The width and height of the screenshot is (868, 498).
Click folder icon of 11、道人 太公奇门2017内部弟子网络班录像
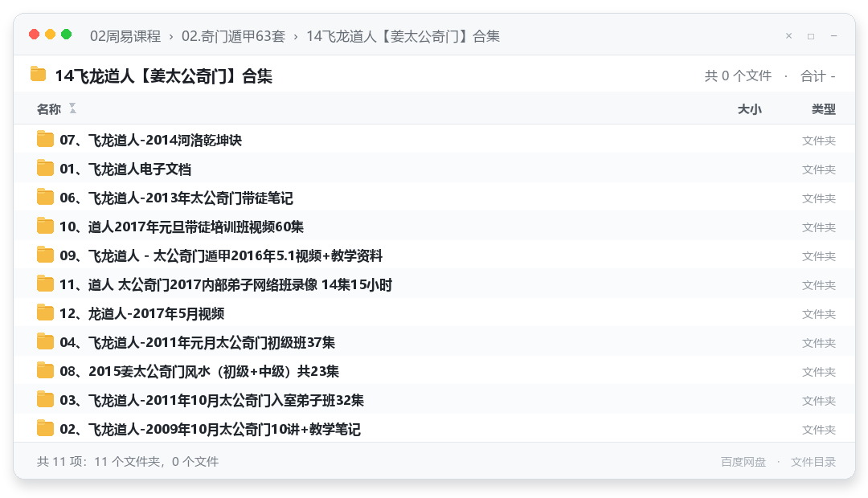click(x=45, y=284)
